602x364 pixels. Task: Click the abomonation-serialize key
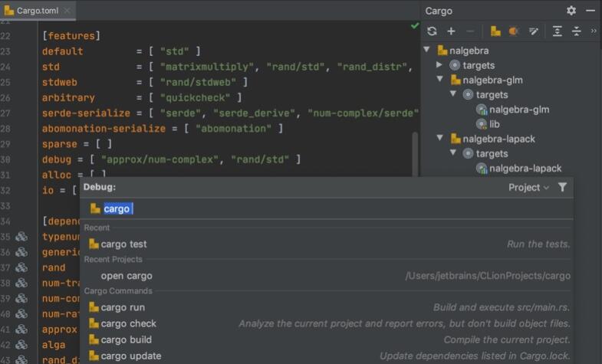(x=104, y=129)
